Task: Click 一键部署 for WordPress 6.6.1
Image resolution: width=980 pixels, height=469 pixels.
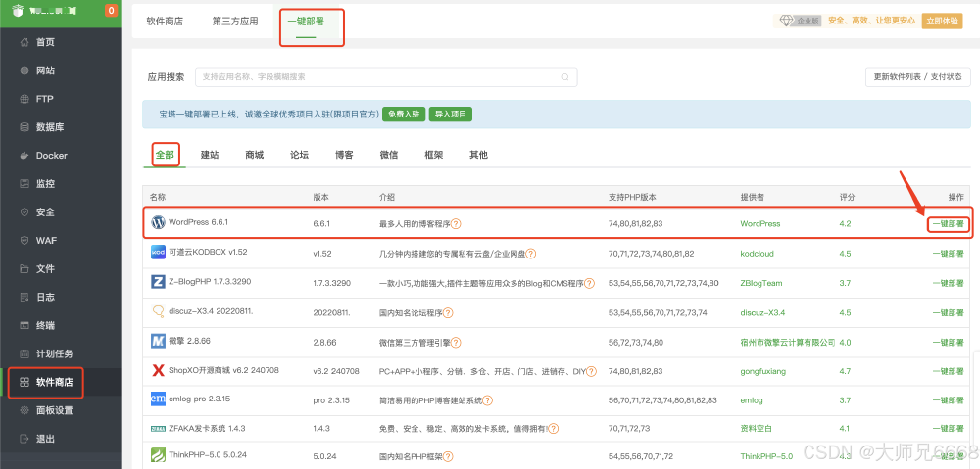Action: coord(948,223)
